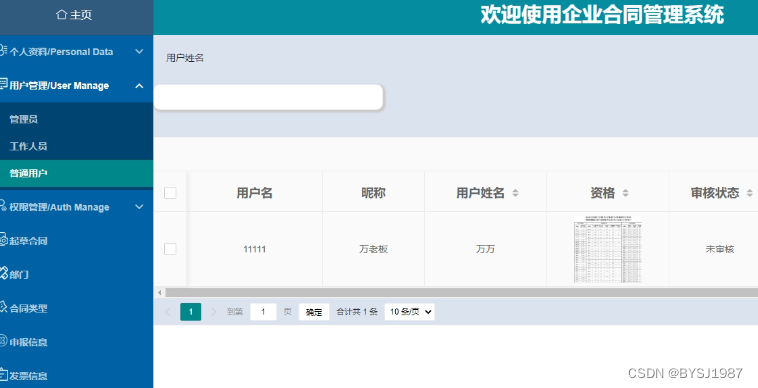Sort by 用户姓名 column arrows
Screen dimensions: 758x388
515,193
